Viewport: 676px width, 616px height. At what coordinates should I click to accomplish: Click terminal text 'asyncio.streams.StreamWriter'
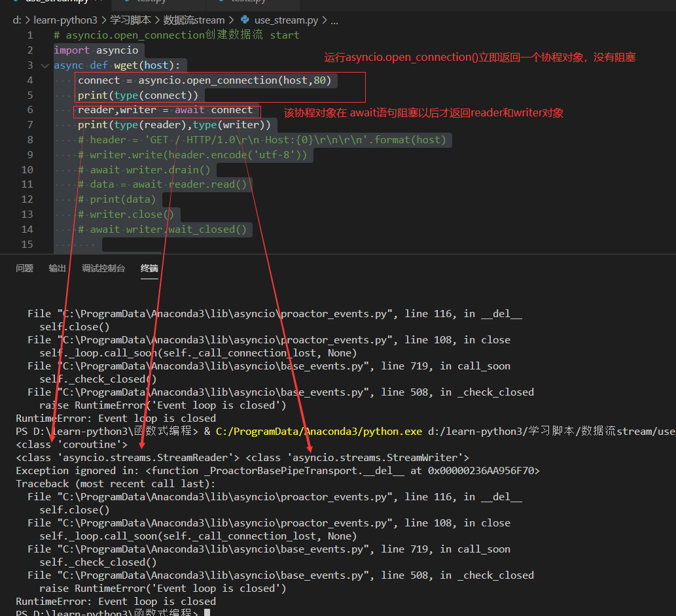click(375, 458)
